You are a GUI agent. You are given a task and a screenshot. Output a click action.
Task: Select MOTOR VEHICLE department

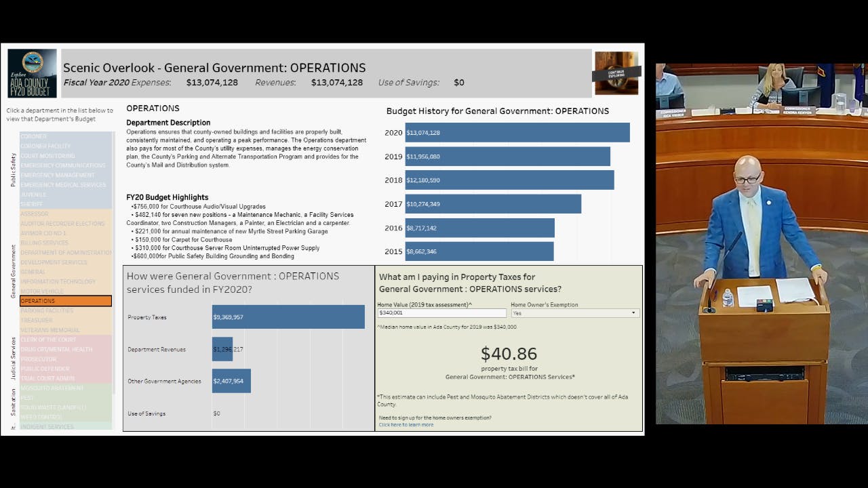[66, 291]
